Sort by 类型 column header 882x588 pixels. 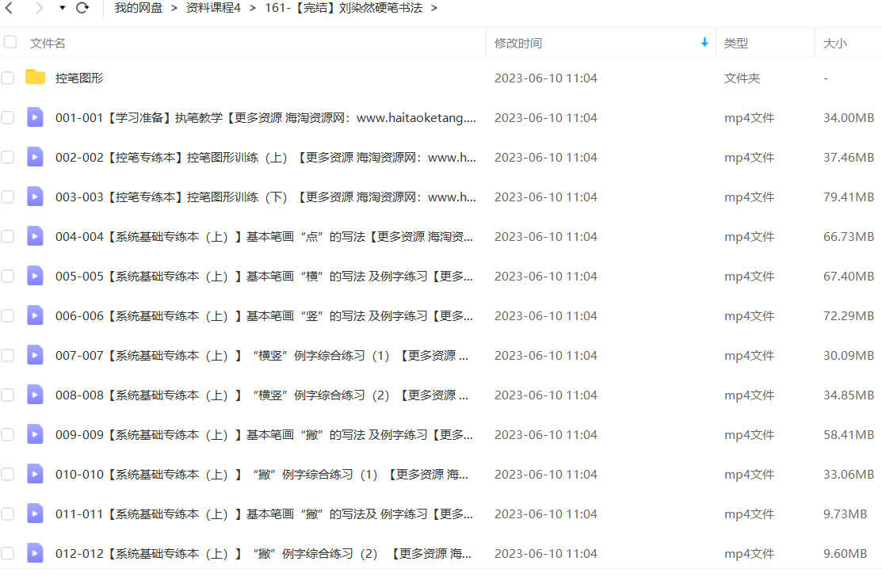tap(735, 44)
